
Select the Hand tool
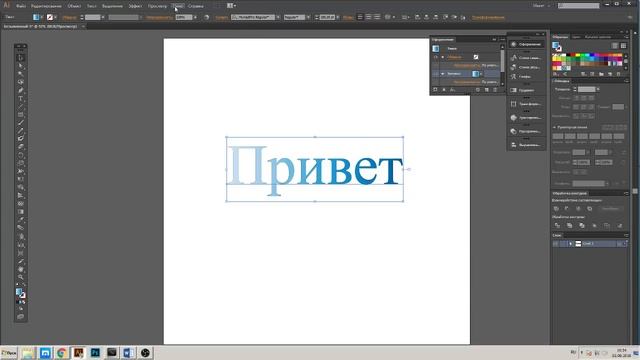21,269
